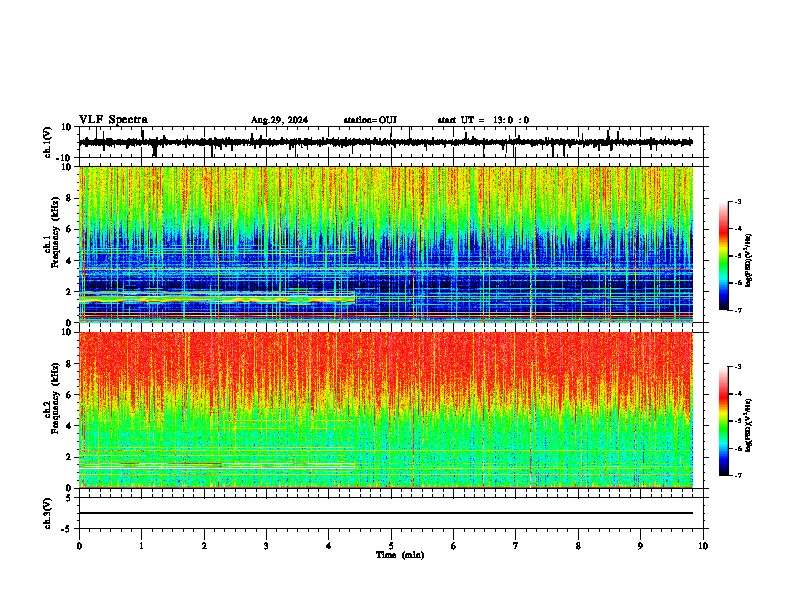Screen dimensions: 792x612
Task: Click the "-7" label on ch.1 colorbar
Action: tap(737, 310)
